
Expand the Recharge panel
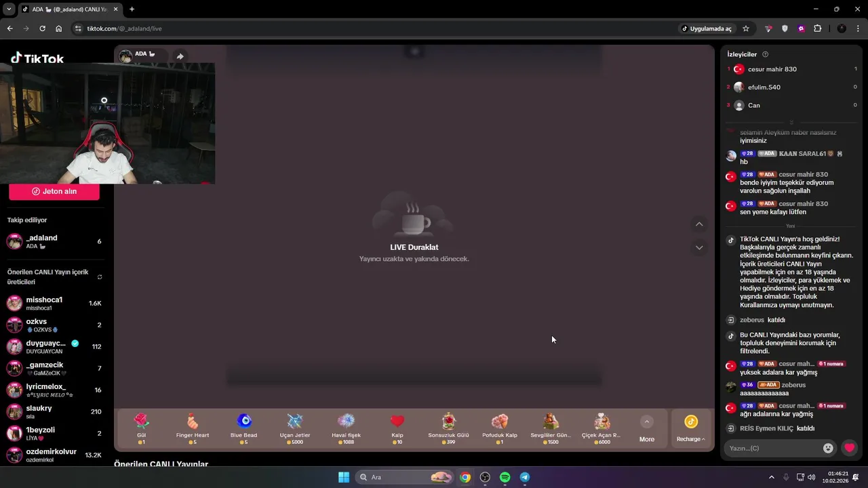[690, 429]
